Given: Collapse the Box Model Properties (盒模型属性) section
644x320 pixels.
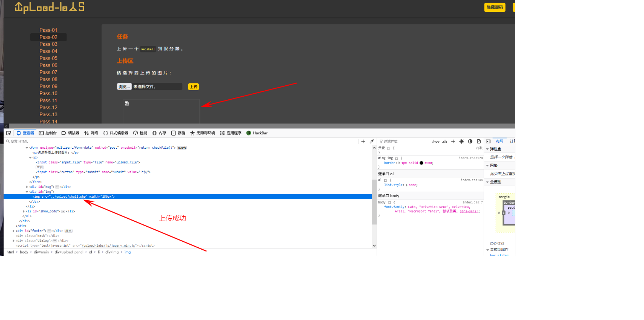Looking at the screenshot, I should (x=487, y=250).
